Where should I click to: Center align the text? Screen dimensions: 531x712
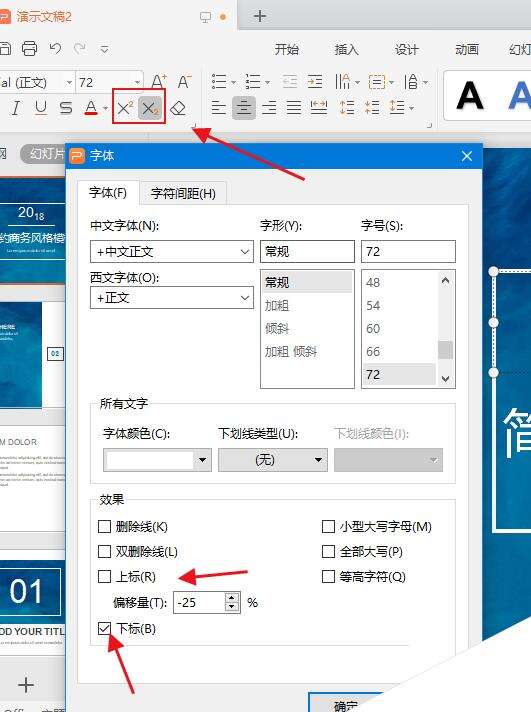tap(244, 108)
